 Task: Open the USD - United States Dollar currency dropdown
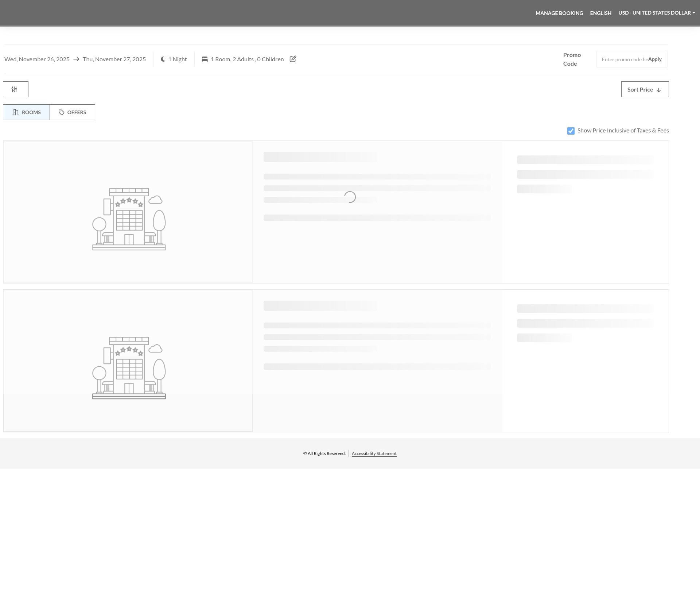(657, 13)
